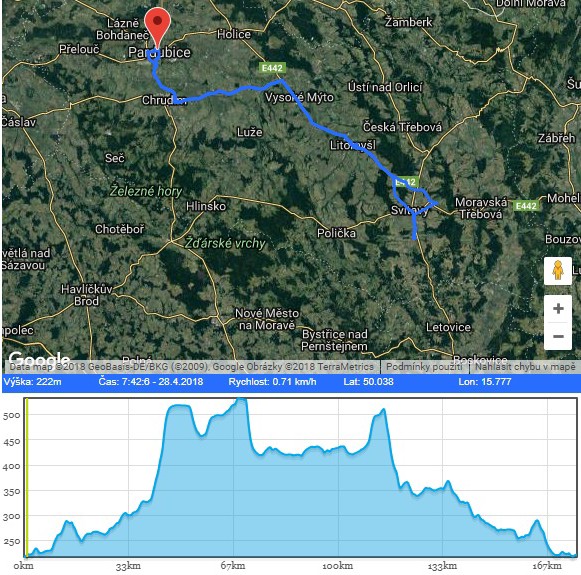Zoom out with the minus button
This screenshot has width=581, height=575.
tap(558, 336)
